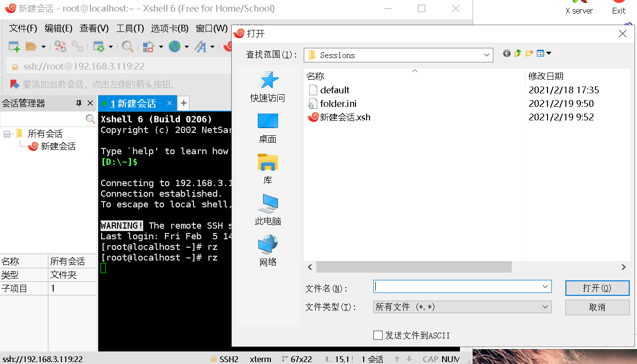Viewport: 637px width, 364px height.
Task: Sort files by 名称 column header
Action: click(415, 76)
